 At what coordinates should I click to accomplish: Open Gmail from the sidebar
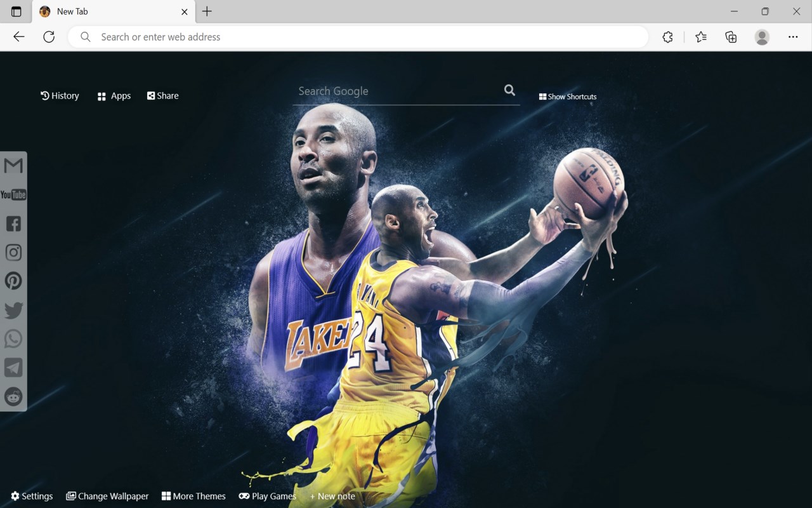(13, 166)
